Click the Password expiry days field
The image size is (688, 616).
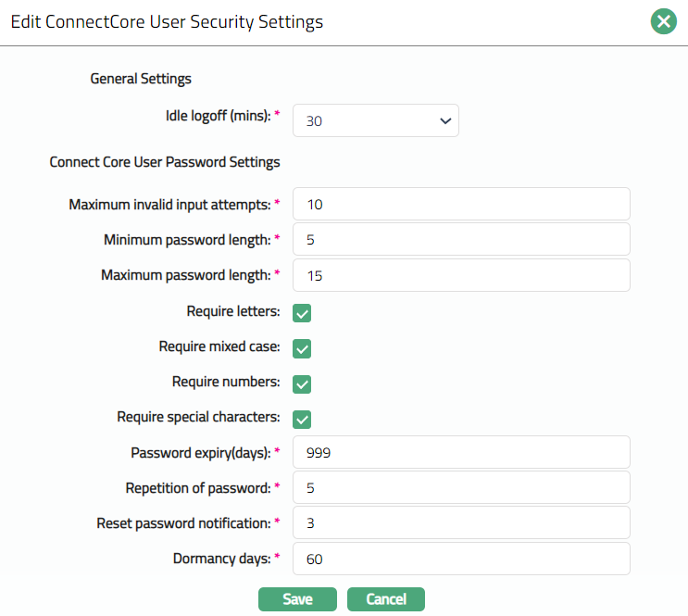pyautogui.click(x=460, y=453)
